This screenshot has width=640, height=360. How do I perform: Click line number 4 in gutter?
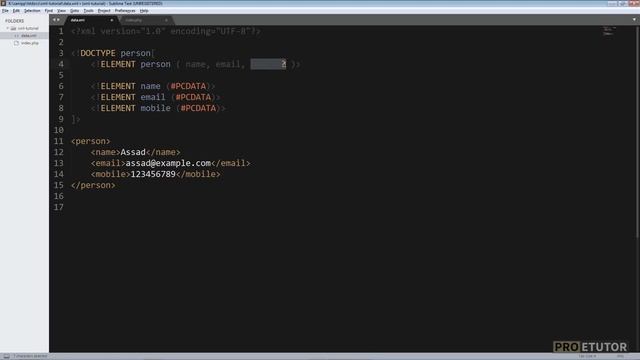click(61, 64)
